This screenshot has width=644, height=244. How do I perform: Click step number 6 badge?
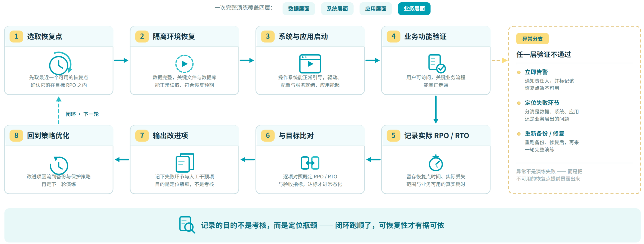(x=268, y=135)
